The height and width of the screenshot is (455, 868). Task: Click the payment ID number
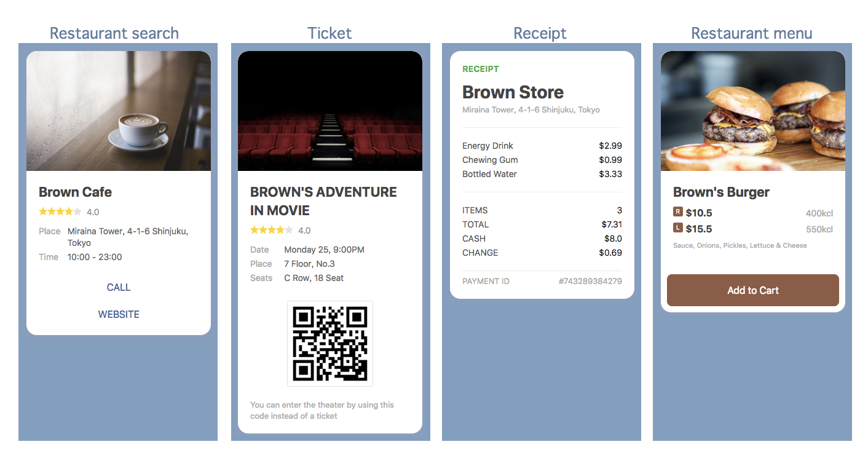pos(590,282)
